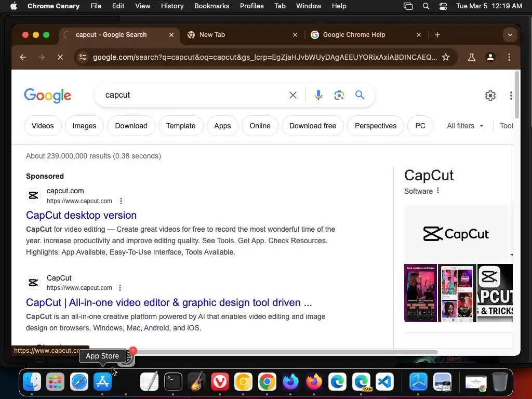Image resolution: width=532 pixels, height=399 pixels.
Task: Select the PC filter chip
Action: click(420, 126)
